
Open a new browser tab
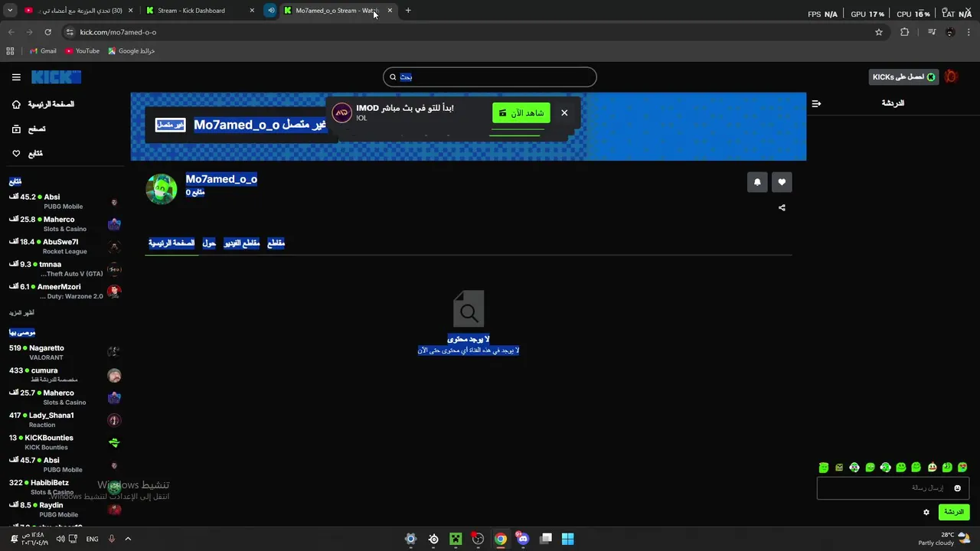click(408, 11)
